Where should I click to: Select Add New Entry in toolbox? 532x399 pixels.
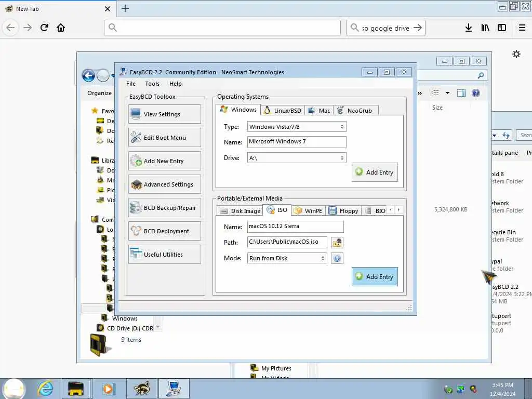click(165, 161)
